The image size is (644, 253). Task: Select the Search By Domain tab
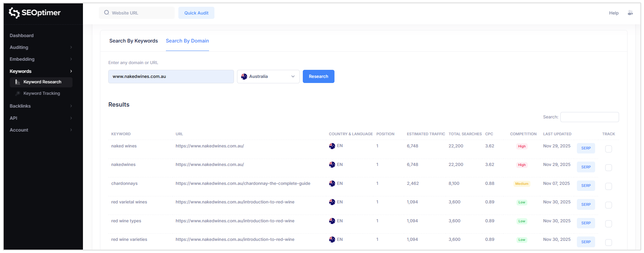[187, 41]
